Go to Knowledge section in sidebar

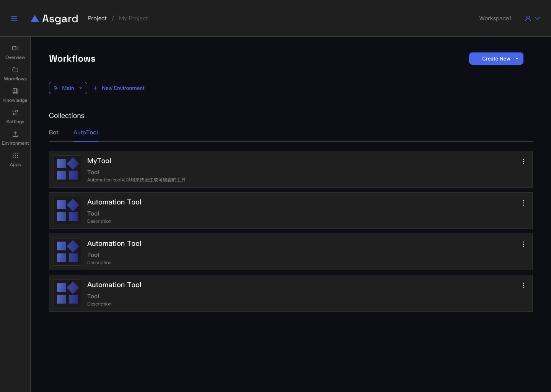15,95
